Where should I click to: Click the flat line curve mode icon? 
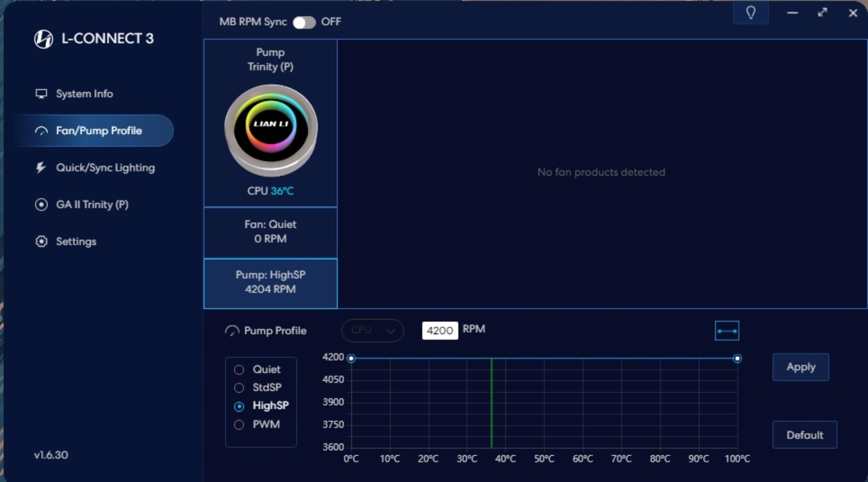point(727,331)
